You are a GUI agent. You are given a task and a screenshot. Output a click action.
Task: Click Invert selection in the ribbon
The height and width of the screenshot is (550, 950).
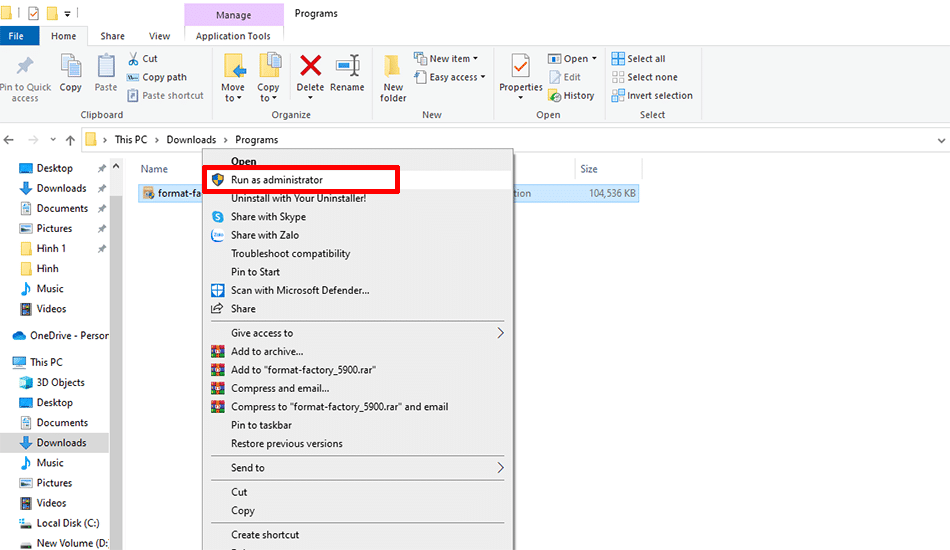659,96
